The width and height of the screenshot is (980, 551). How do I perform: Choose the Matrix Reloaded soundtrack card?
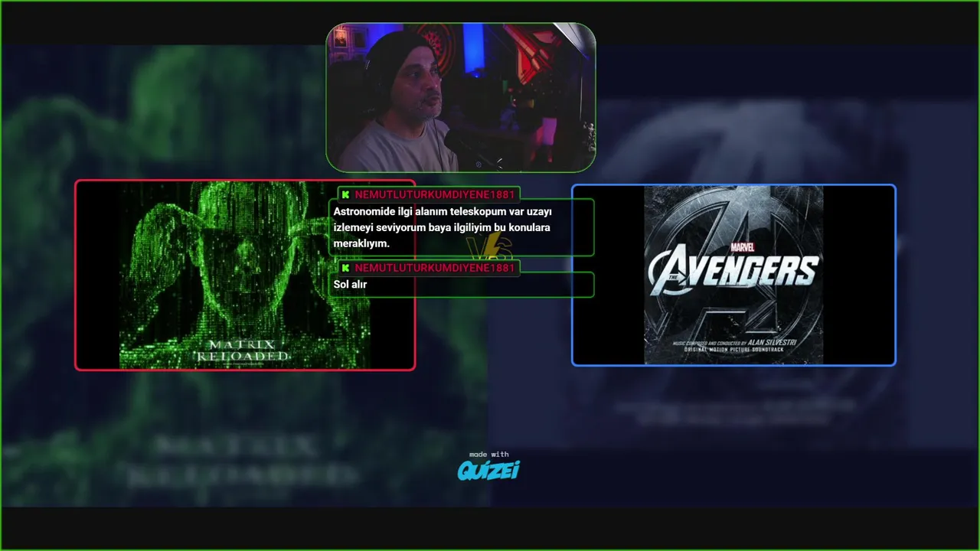(245, 275)
